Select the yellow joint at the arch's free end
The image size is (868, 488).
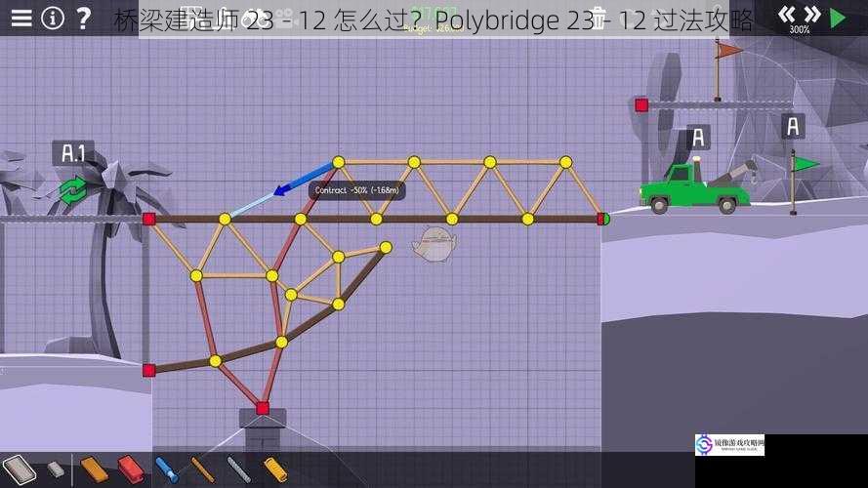386,247
